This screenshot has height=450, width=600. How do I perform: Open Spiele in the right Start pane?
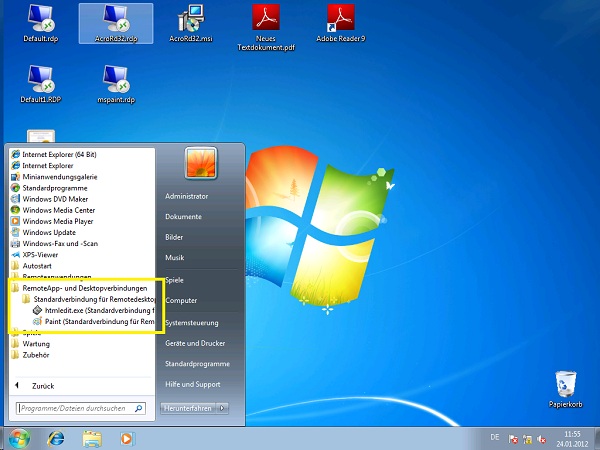174,280
